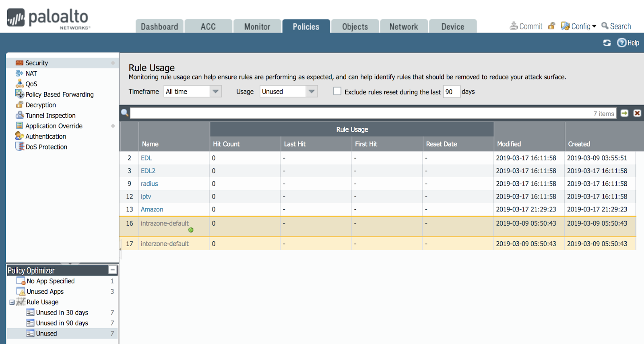Viewport: 644px width, 344px height.
Task: Click the filter bar magnifier icon
Action: 125,113
